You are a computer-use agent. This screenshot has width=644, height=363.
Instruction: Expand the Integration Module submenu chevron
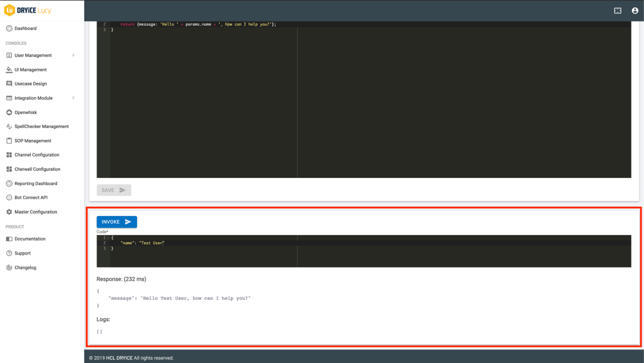tap(73, 98)
